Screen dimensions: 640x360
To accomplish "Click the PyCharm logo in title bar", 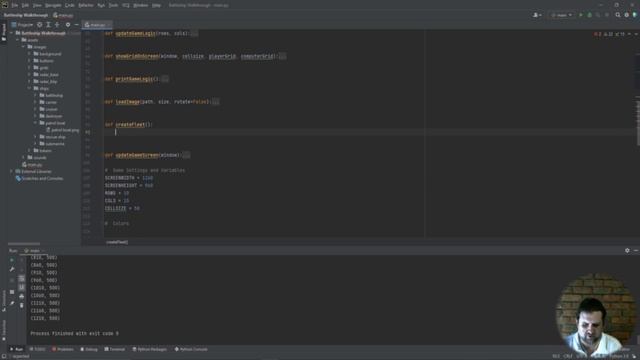I will coord(5,5).
